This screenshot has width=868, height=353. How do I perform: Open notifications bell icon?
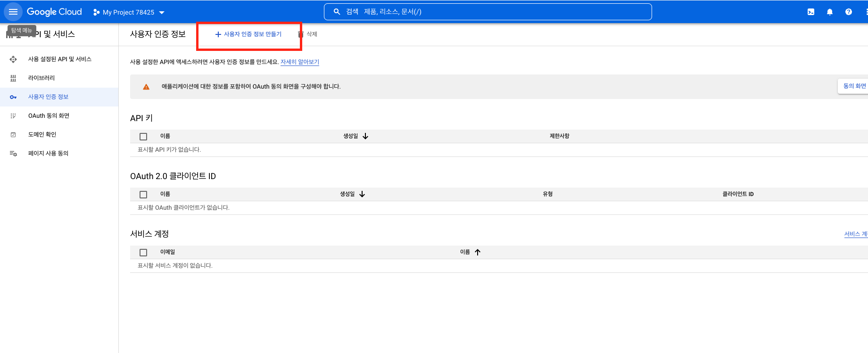pos(829,12)
